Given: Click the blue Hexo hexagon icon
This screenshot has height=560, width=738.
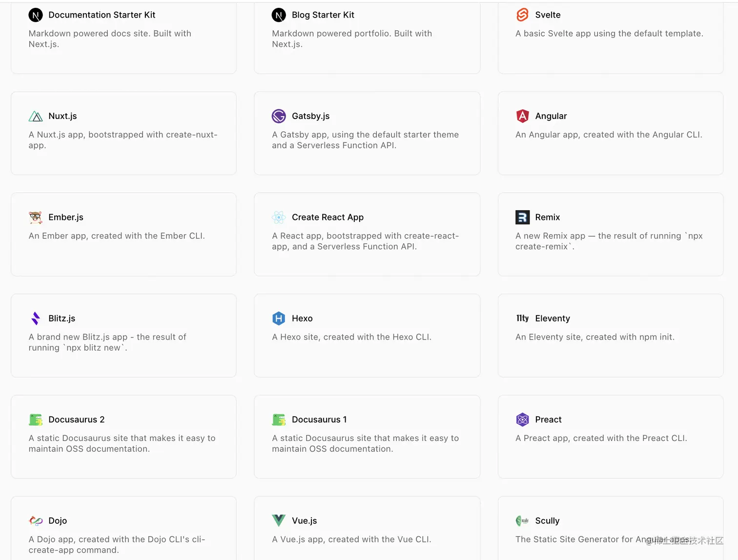Looking at the screenshot, I should (279, 319).
